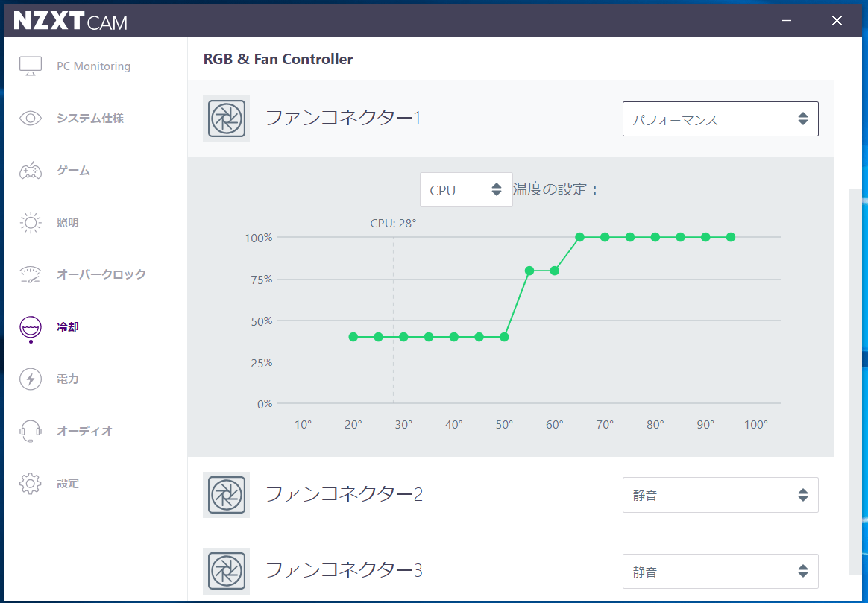Image resolution: width=868 pixels, height=603 pixels.
Task: Select the 65° fan curve point at 100%
Action: pyautogui.click(x=579, y=237)
